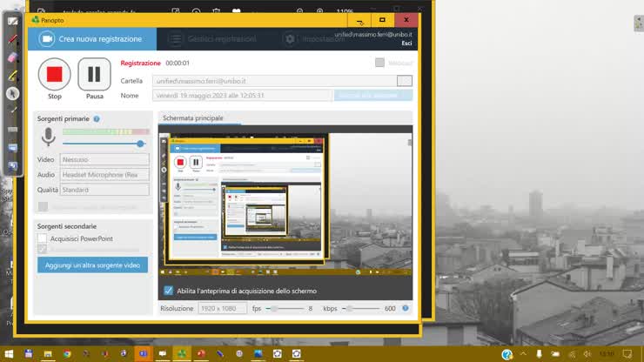Click the Windows Start button
Viewport: 644px width, 362px height.
[9, 354]
